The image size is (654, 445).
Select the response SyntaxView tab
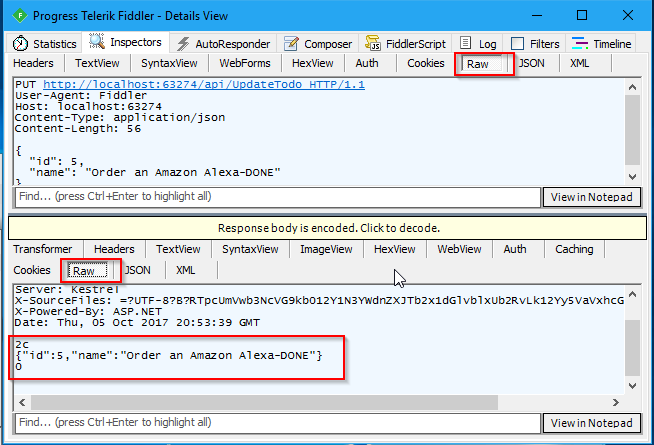[x=250, y=249]
